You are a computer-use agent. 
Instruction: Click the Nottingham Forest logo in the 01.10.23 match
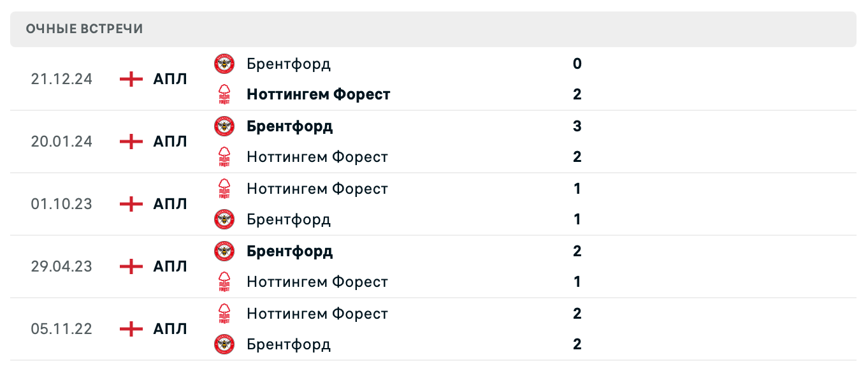tap(224, 188)
